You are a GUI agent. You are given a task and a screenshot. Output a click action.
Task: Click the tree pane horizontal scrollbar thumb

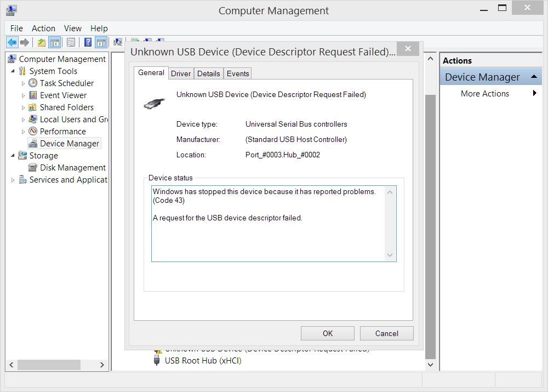[x=49, y=365]
